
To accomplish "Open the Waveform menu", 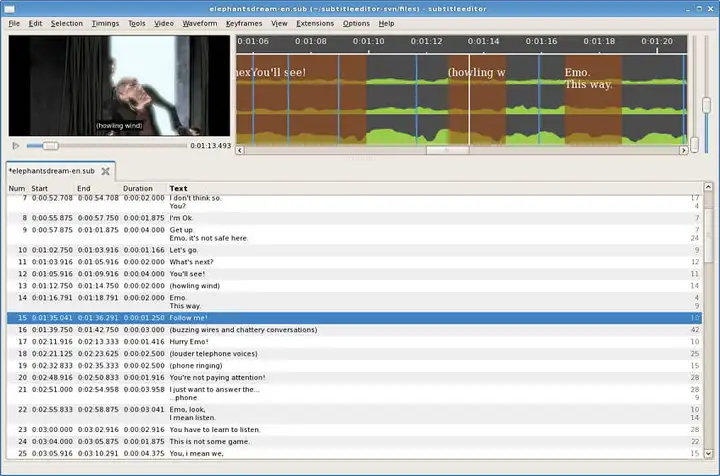I will pyautogui.click(x=200, y=23).
